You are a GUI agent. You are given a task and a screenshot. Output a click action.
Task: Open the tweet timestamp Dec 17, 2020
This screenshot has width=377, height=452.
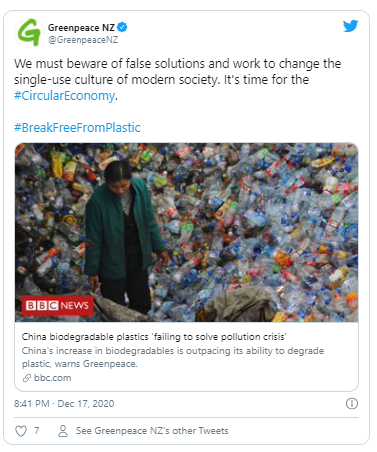[64, 404]
